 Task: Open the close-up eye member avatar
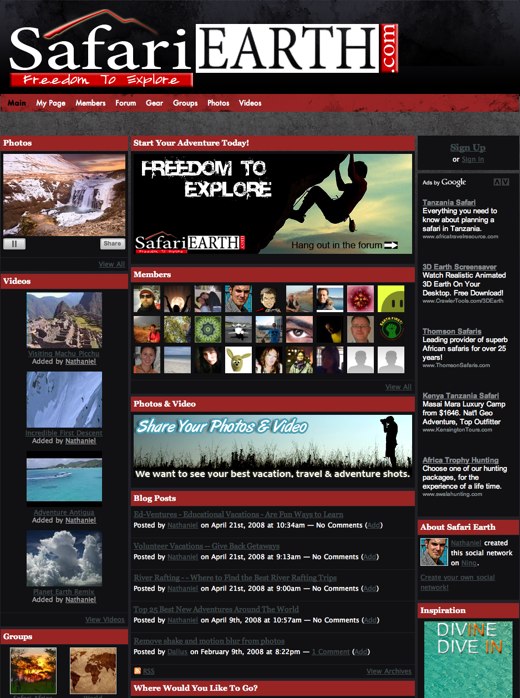tap(299, 329)
